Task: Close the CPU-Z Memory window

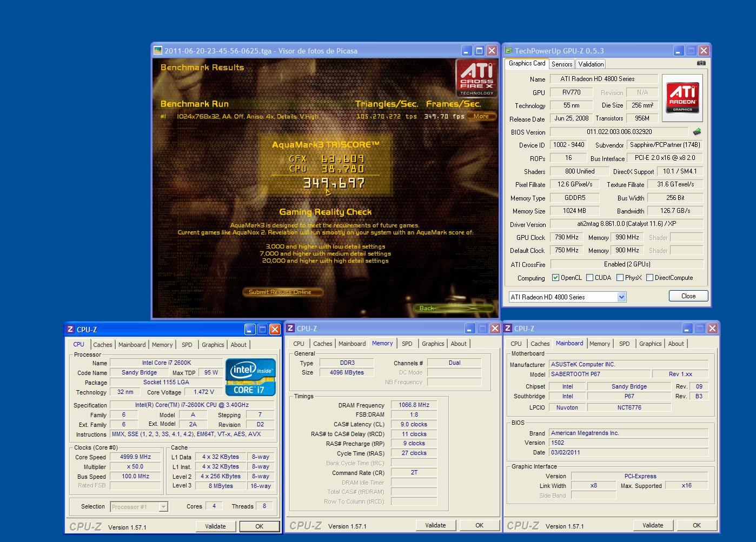Action: coord(495,328)
